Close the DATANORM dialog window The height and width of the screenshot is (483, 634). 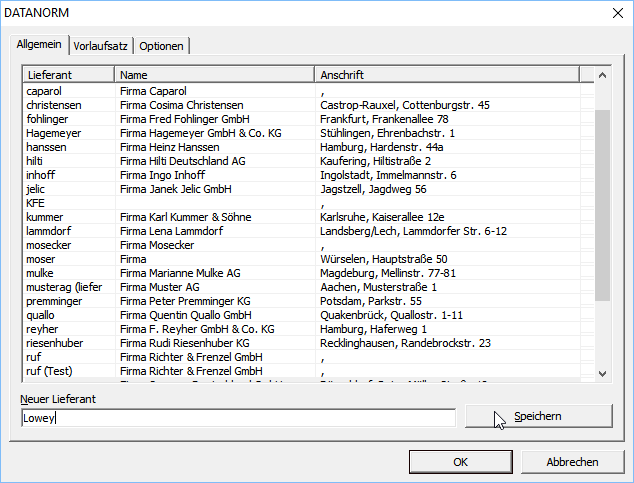point(614,12)
